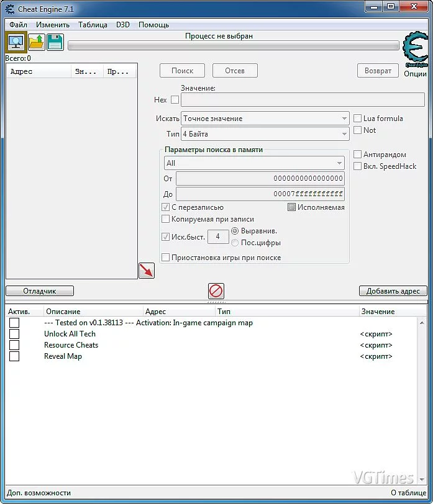Select the Выравнив. radio button

coord(235,231)
